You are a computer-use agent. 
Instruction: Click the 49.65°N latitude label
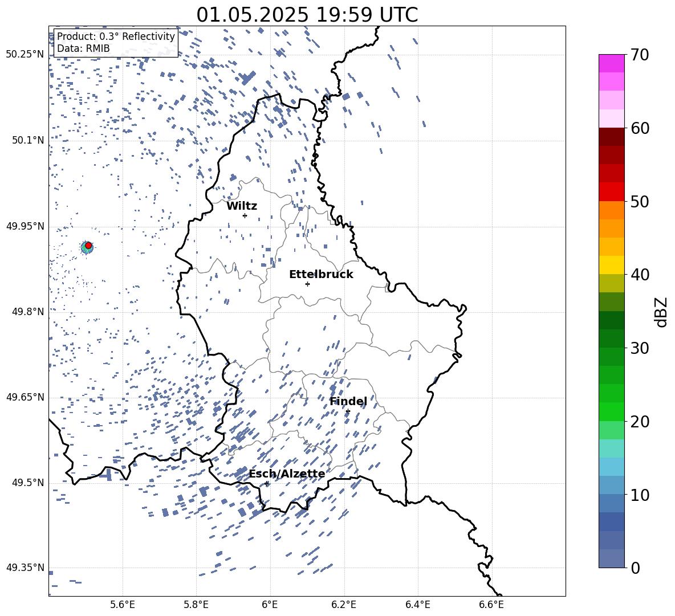click(x=25, y=397)
